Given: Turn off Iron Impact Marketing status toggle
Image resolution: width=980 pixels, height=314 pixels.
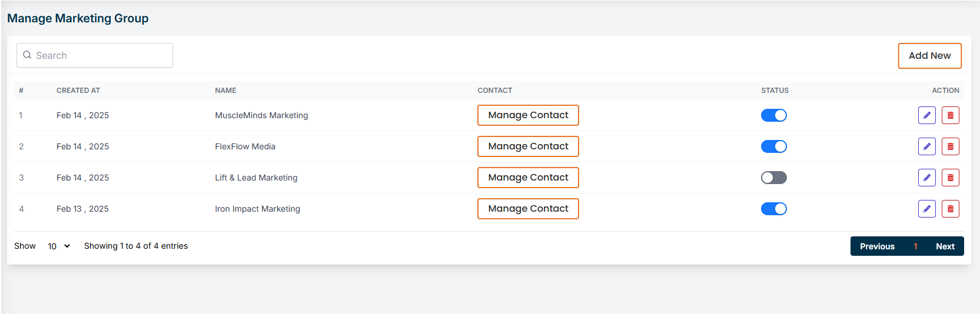Looking at the screenshot, I should (773, 209).
